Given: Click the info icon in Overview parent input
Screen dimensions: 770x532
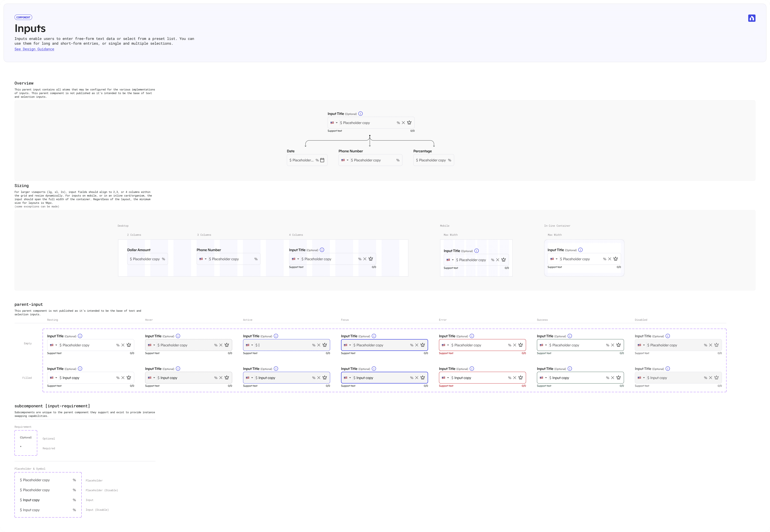Looking at the screenshot, I should click(360, 114).
